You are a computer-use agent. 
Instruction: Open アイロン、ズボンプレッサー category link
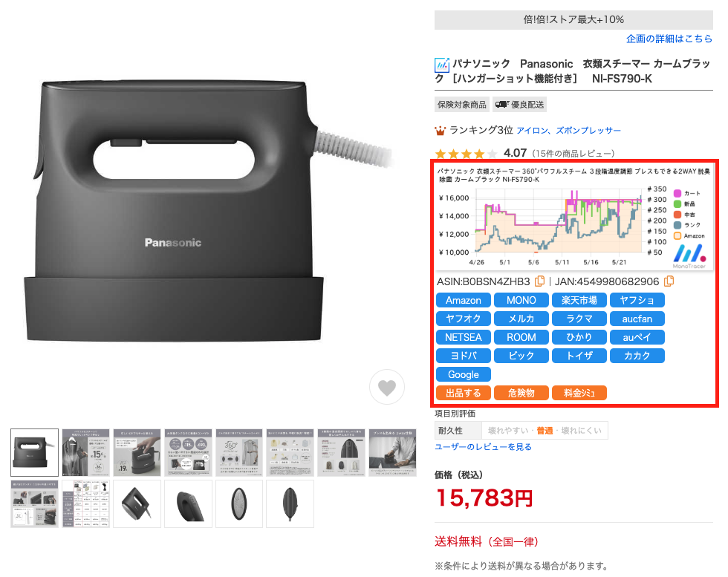click(x=568, y=131)
